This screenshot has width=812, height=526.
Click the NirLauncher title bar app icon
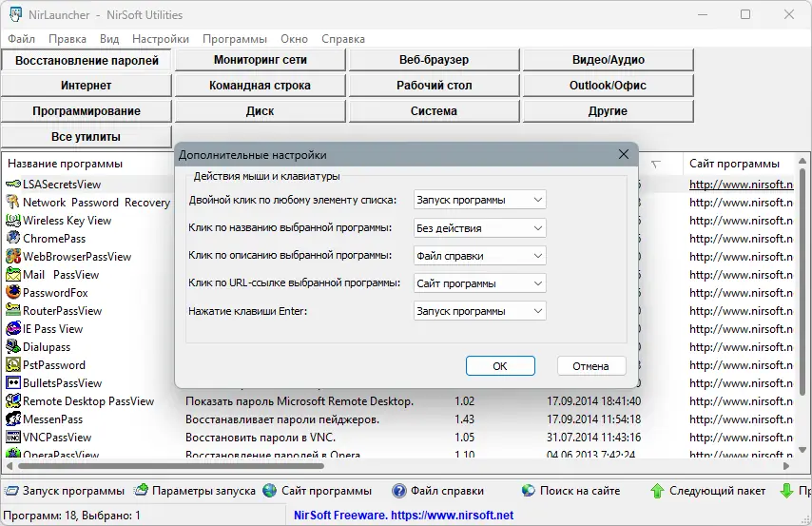coord(15,14)
